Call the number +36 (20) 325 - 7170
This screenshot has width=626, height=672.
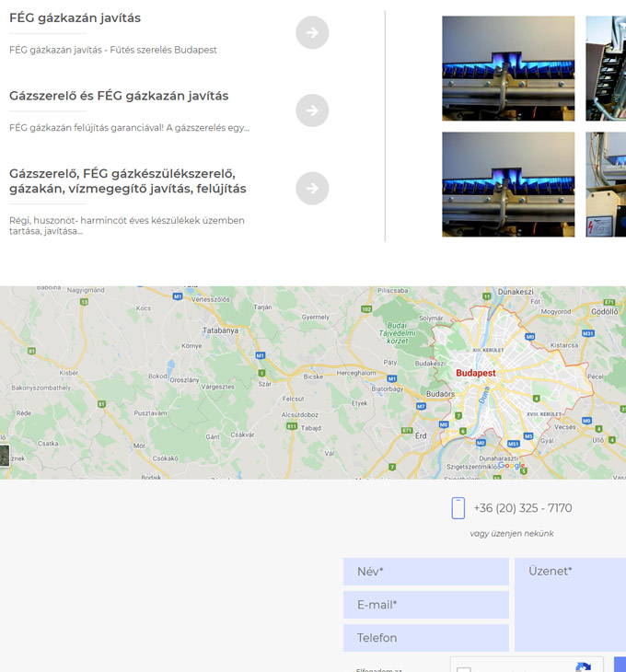click(x=523, y=508)
